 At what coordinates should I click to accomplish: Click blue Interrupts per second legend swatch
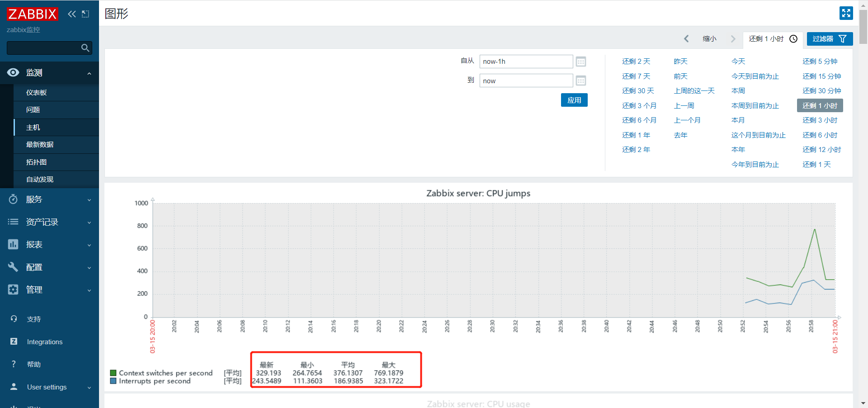pos(113,381)
